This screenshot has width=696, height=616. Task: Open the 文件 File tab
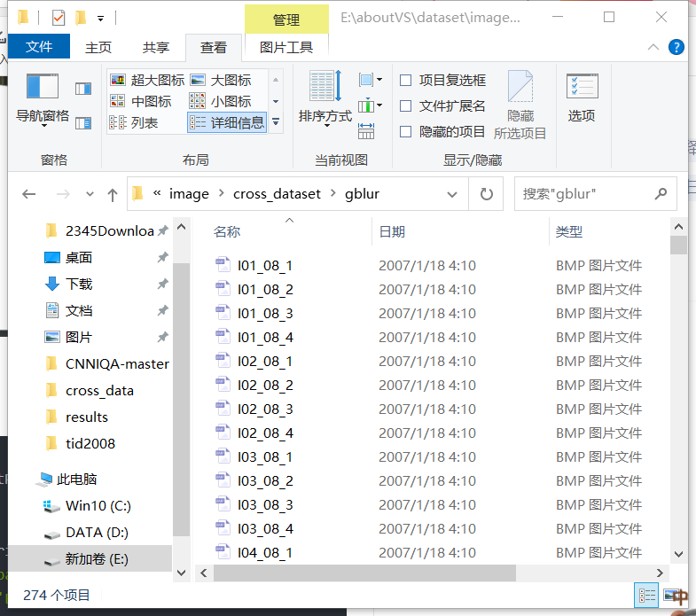click(x=39, y=46)
